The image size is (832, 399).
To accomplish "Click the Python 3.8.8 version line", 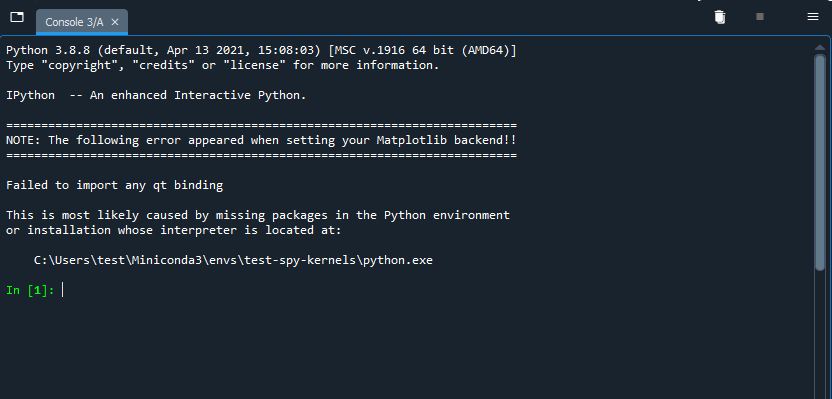I will tap(261, 50).
